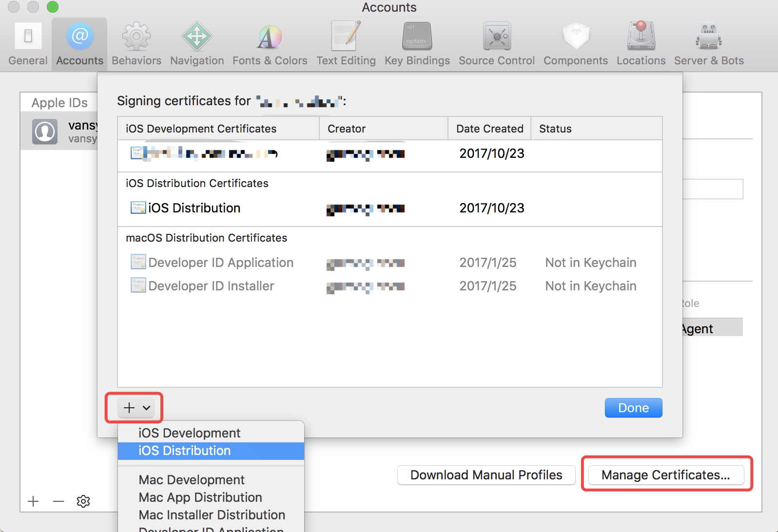Click the Developer ID Application certificate icon
The height and width of the screenshot is (532, 778).
coord(138,262)
